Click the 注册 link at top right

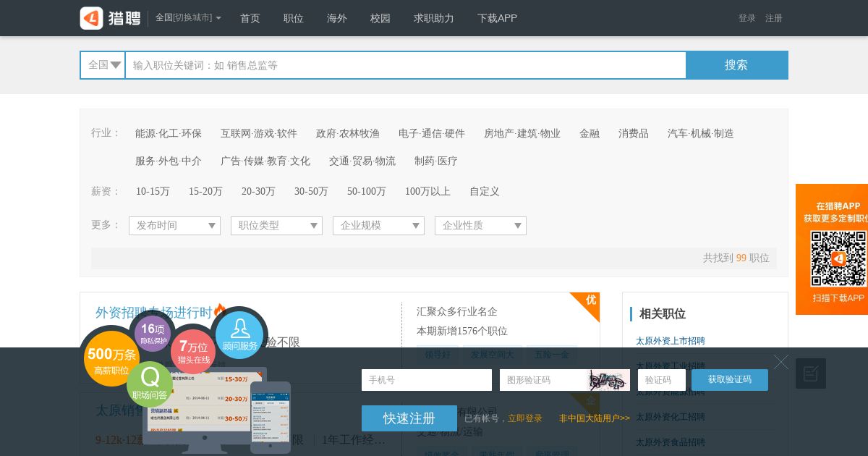point(774,18)
